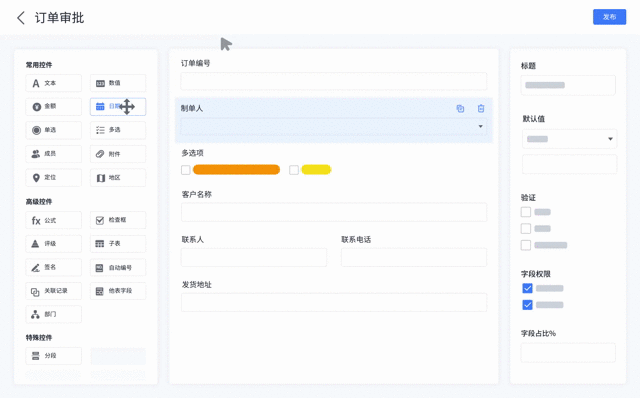Screen dimensions: 640x398
Task: Choose the 定位 location pin control
Action: click(x=53, y=178)
